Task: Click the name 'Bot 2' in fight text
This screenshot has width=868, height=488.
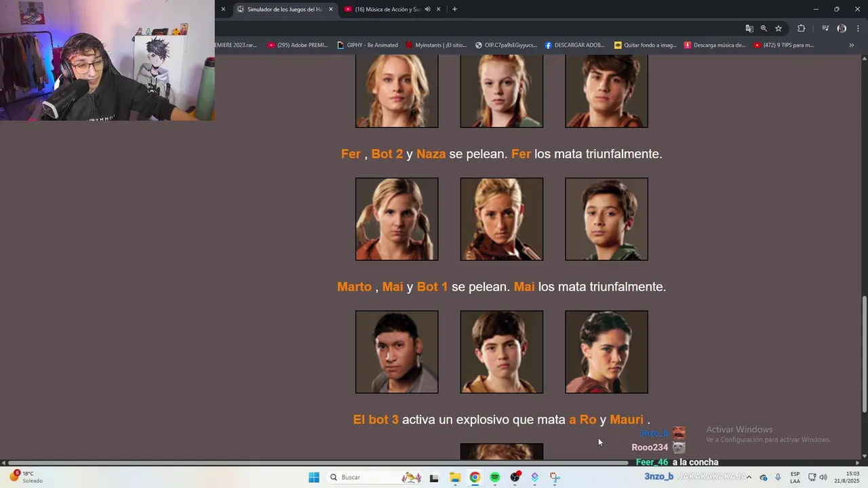Action: tap(387, 154)
